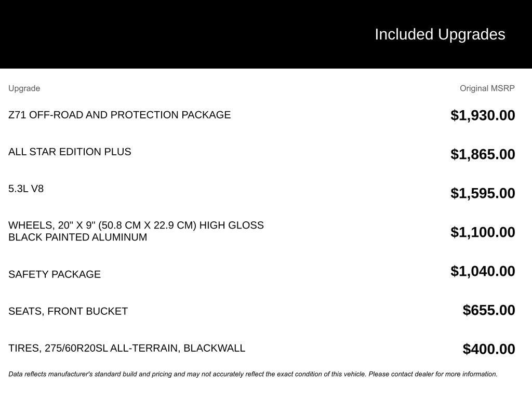
Task: Click the $1,100.00 wheels price
Action: point(483,232)
